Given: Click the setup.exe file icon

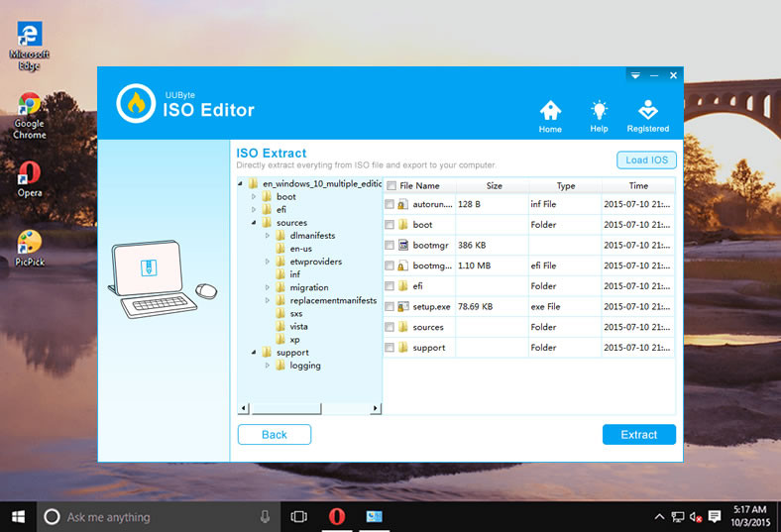Looking at the screenshot, I should click(403, 306).
